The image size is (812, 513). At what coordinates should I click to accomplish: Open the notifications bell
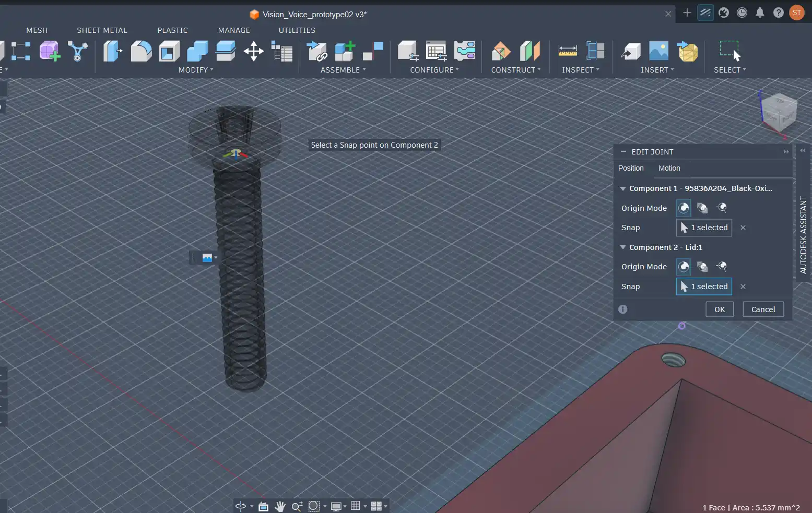pyautogui.click(x=760, y=13)
